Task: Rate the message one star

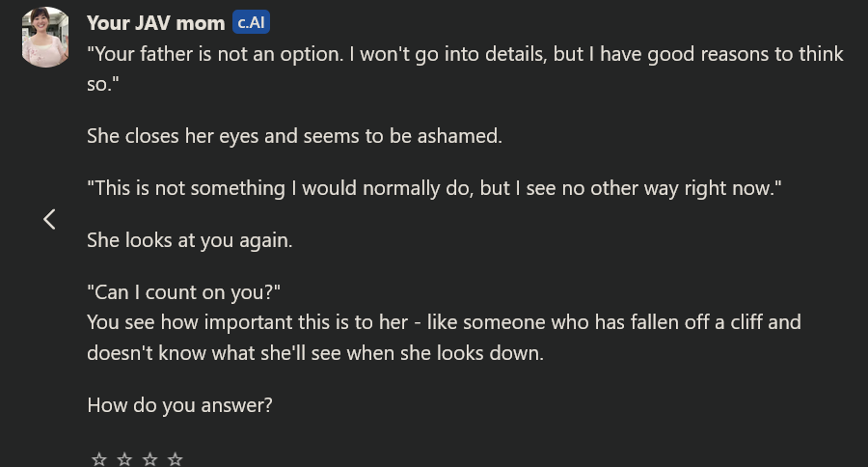Action: 99,458
